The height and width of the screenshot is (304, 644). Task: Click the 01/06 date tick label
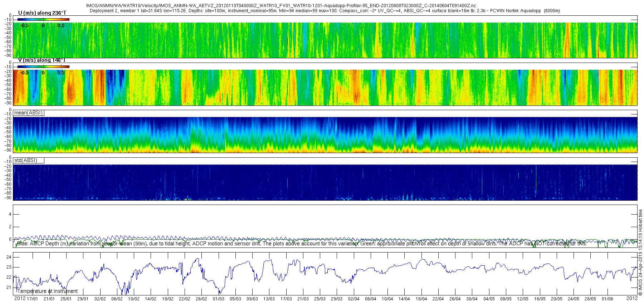(607, 299)
